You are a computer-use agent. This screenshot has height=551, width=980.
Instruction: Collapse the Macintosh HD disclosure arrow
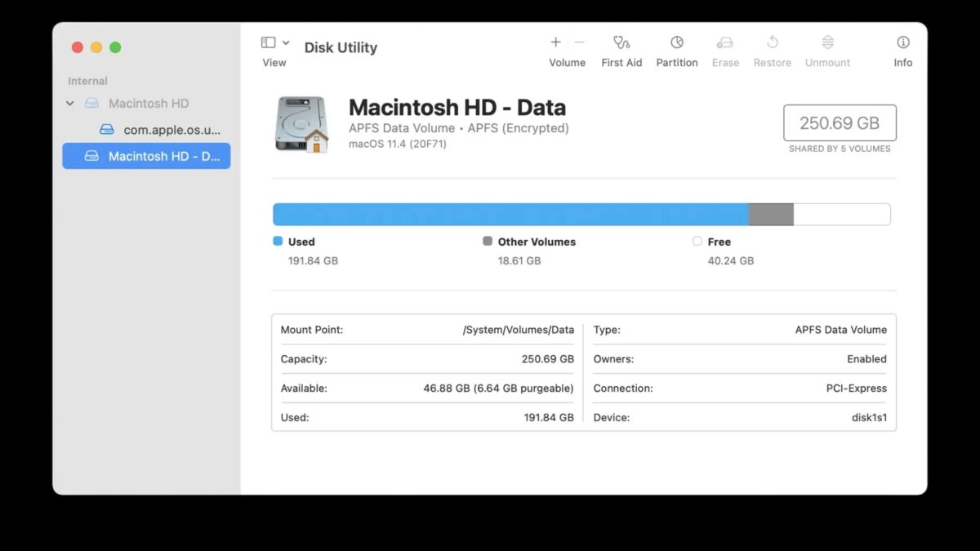[x=70, y=104]
